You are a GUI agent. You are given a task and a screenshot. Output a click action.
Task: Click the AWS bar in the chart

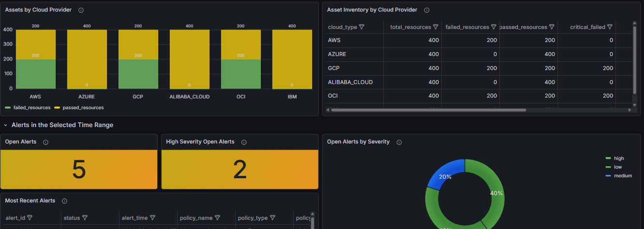click(35, 59)
